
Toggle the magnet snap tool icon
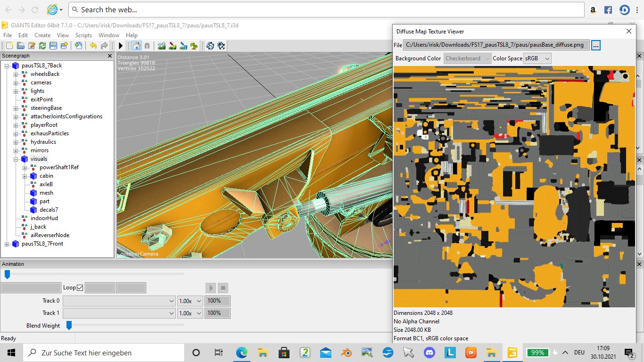tap(147, 46)
